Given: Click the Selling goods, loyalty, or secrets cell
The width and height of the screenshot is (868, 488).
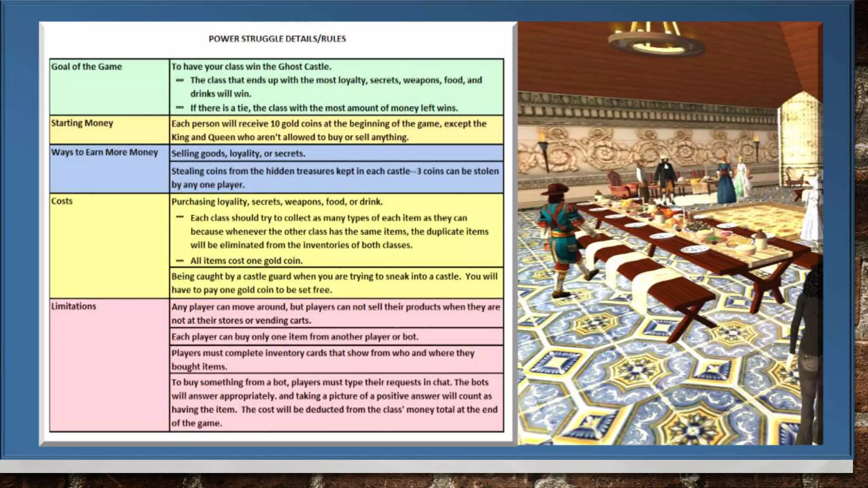Looking at the screenshot, I should (238, 153).
